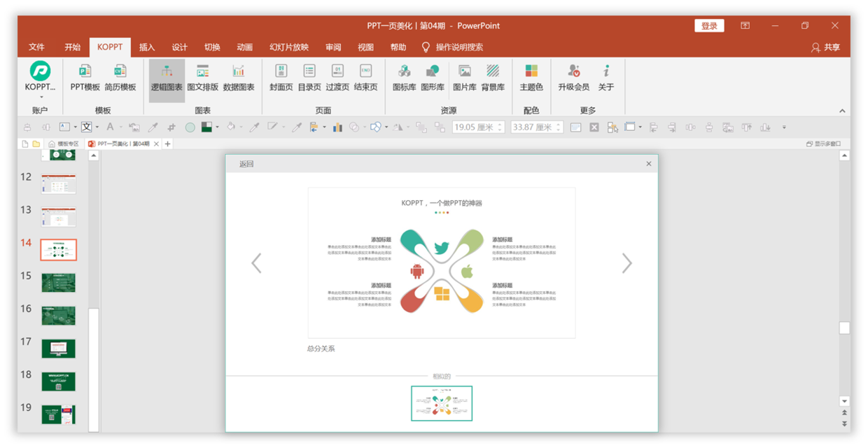
Task: Insert a 目录页 contents page
Action: pos(309,78)
